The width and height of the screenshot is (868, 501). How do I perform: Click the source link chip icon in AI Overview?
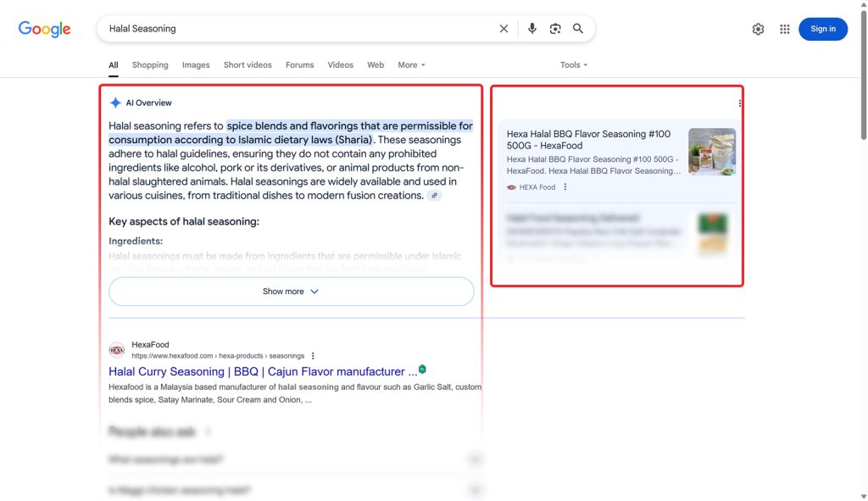tap(435, 196)
